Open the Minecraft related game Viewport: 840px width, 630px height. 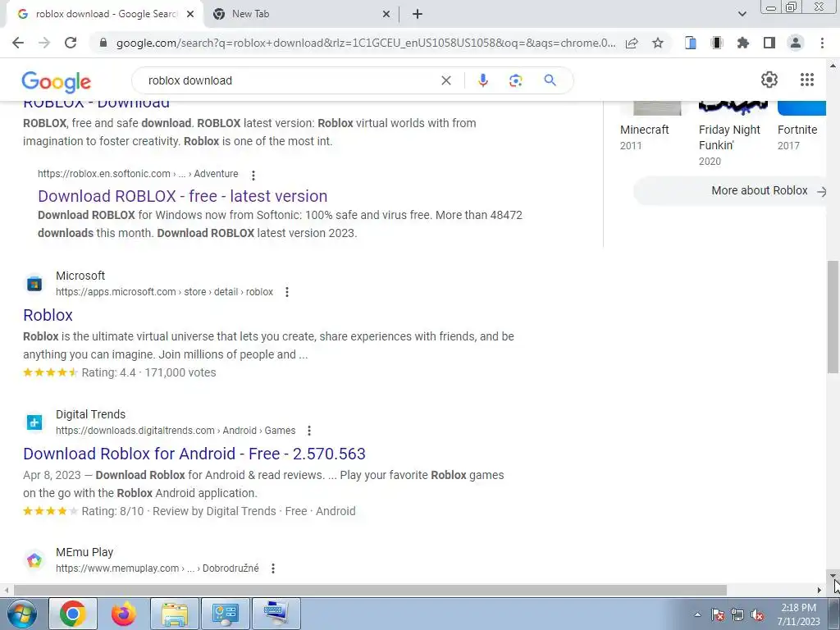point(645,130)
